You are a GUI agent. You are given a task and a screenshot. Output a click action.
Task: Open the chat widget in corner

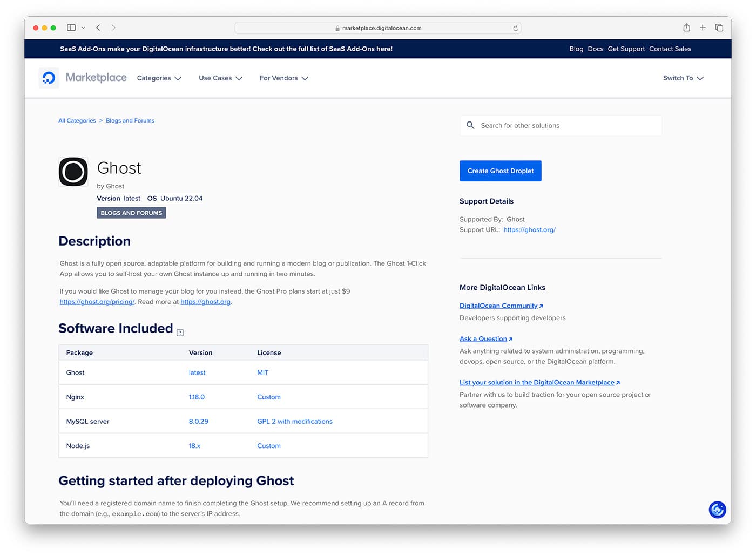[717, 509]
